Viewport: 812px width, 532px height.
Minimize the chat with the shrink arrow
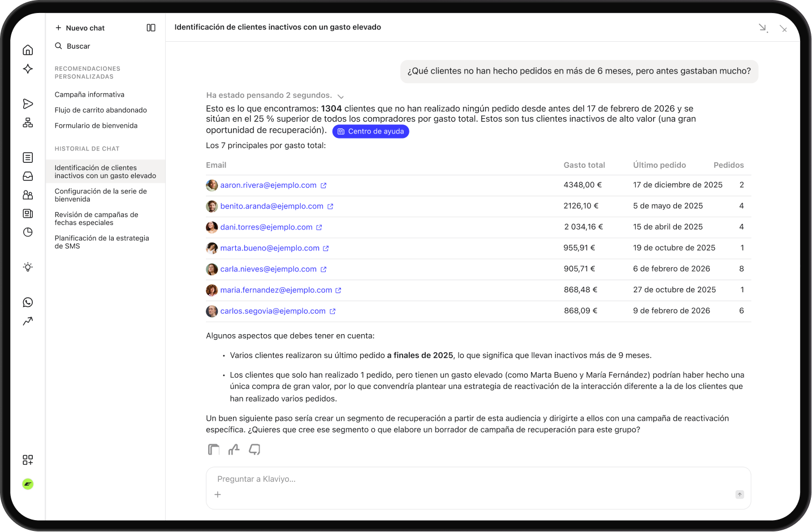[x=763, y=28]
